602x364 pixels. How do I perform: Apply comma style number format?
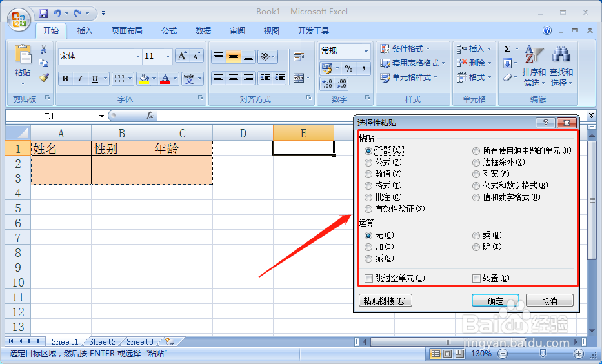pyautogui.click(x=363, y=68)
